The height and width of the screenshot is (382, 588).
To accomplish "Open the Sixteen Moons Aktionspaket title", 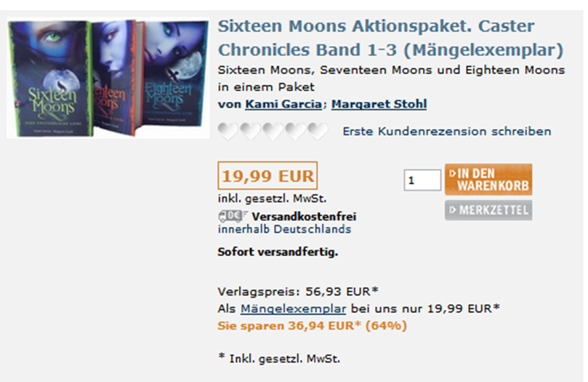I will coord(390,38).
